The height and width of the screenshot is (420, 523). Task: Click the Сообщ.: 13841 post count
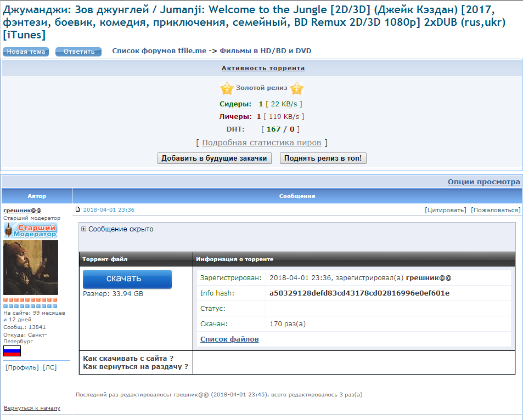(24, 327)
